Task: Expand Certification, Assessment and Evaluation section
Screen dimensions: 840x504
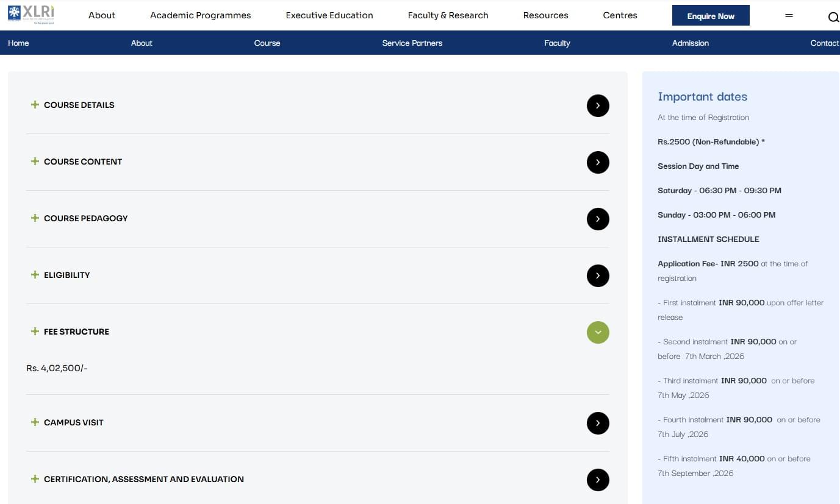Action: [143, 479]
